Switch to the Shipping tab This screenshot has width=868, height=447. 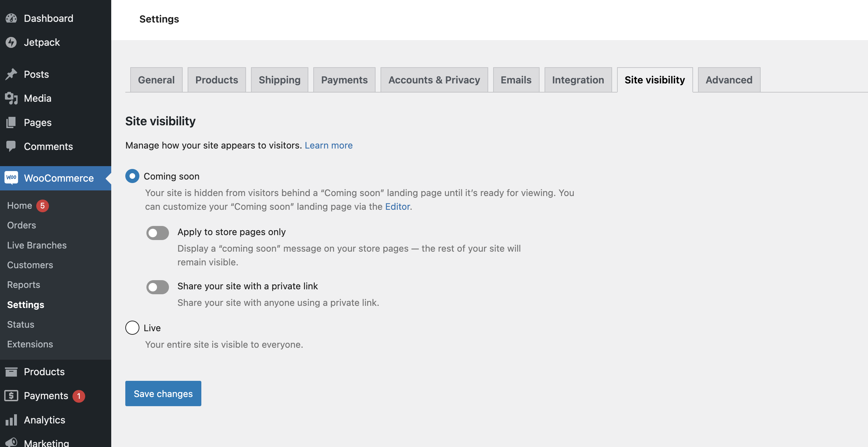(279, 80)
